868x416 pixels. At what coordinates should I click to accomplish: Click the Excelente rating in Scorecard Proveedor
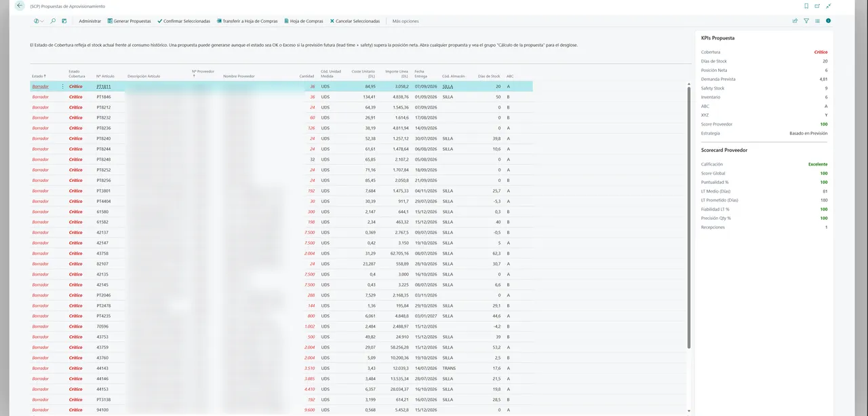tap(818, 164)
